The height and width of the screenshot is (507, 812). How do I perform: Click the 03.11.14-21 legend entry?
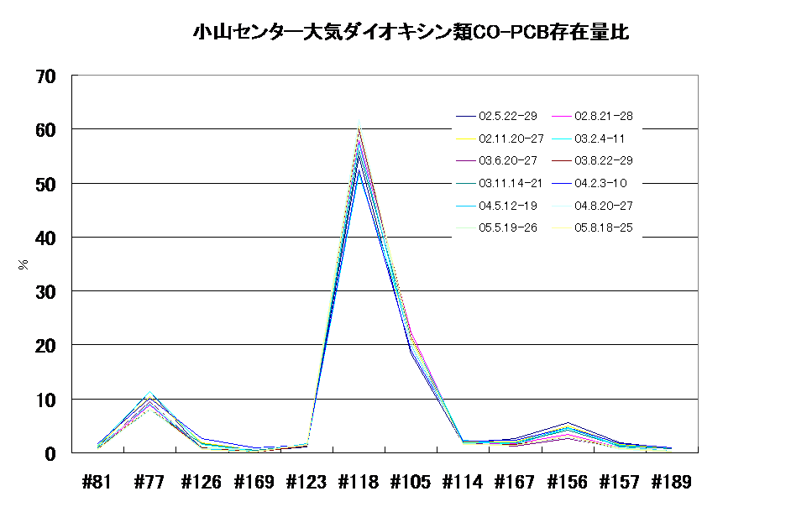click(511, 183)
